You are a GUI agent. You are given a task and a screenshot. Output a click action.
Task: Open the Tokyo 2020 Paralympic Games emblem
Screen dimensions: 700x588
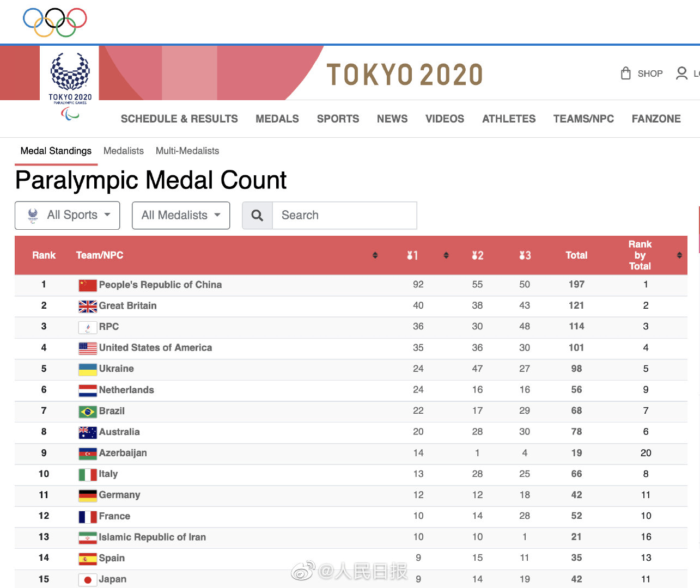tap(70, 85)
